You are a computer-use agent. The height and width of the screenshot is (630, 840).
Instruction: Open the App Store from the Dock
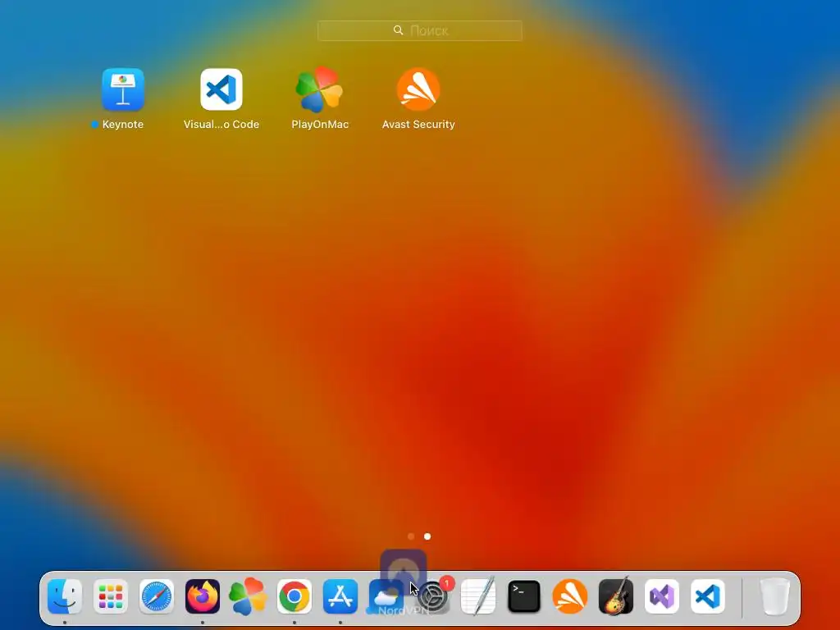point(340,596)
